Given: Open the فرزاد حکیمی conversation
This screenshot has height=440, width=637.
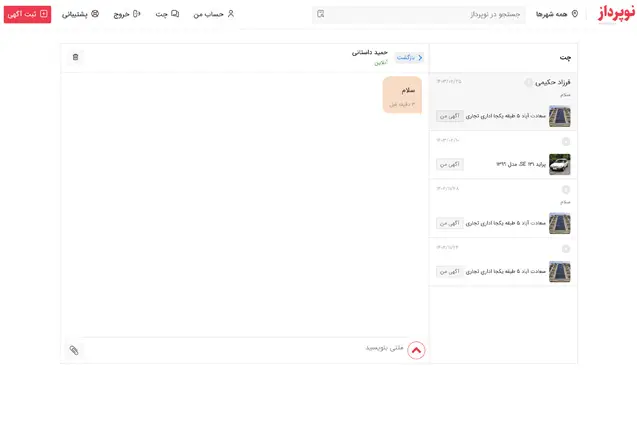Looking at the screenshot, I should pyautogui.click(x=503, y=102).
